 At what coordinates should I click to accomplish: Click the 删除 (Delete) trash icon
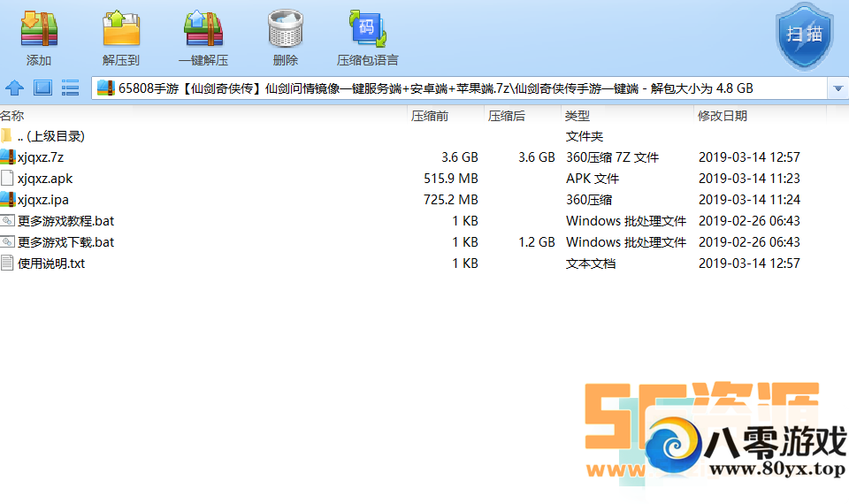[286, 29]
